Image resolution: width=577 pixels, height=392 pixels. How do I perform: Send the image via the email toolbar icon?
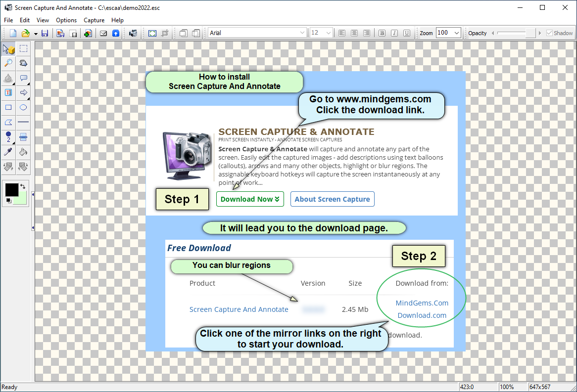point(103,33)
